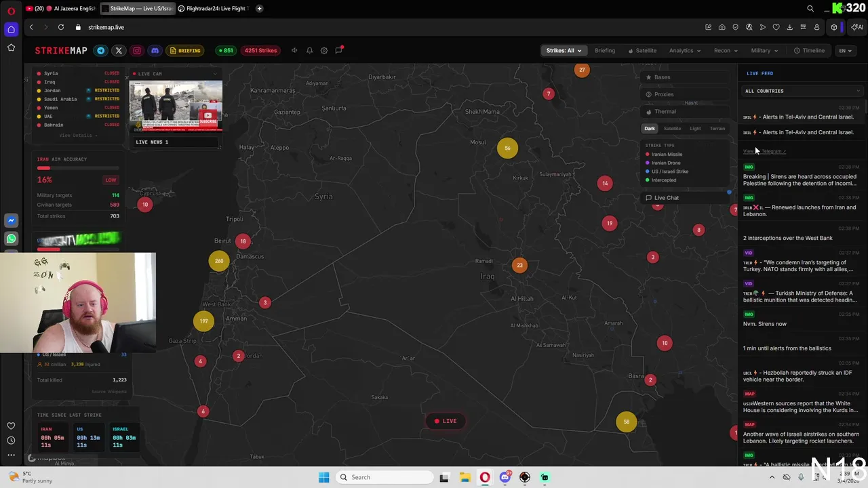This screenshot has width=868, height=488.
Task: Play the Live News 1 video thumbnail
Action: [176, 108]
